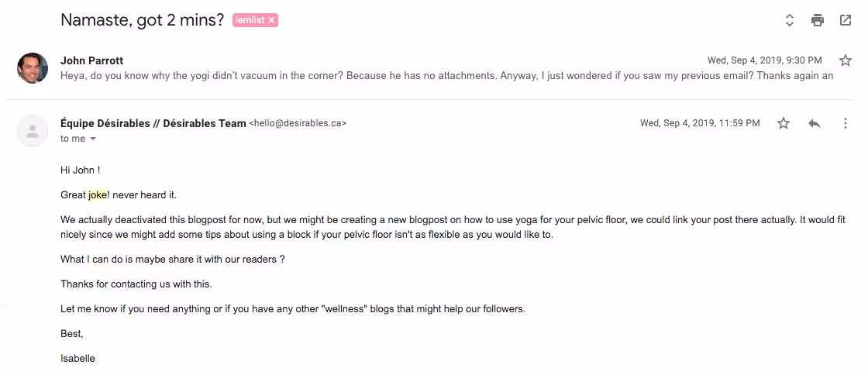This screenshot has height=375, width=868.
Task: Click the lemlist label tag
Action: click(250, 21)
